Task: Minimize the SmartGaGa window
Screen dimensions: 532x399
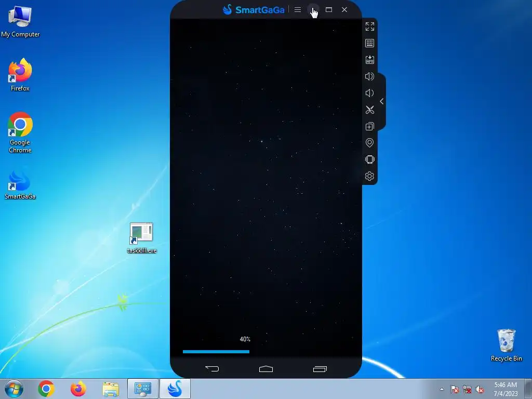Action: pyautogui.click(x=313, y=10)
